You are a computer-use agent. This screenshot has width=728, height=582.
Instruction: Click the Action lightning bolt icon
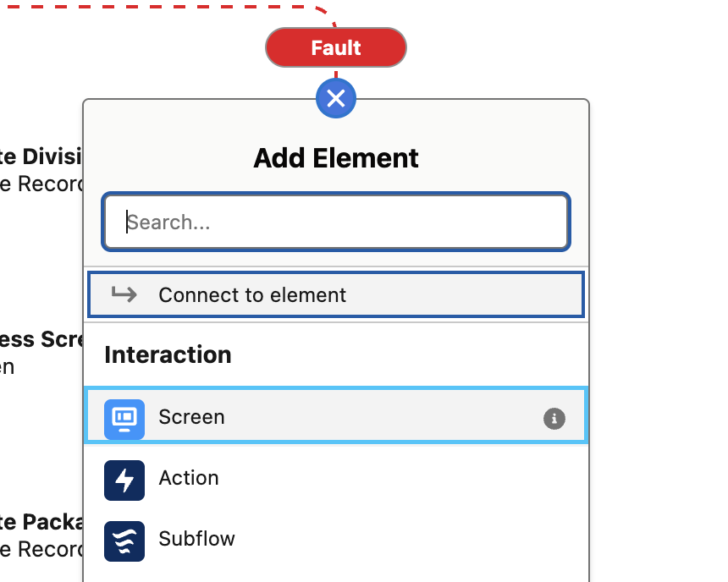tap(124, 480)
